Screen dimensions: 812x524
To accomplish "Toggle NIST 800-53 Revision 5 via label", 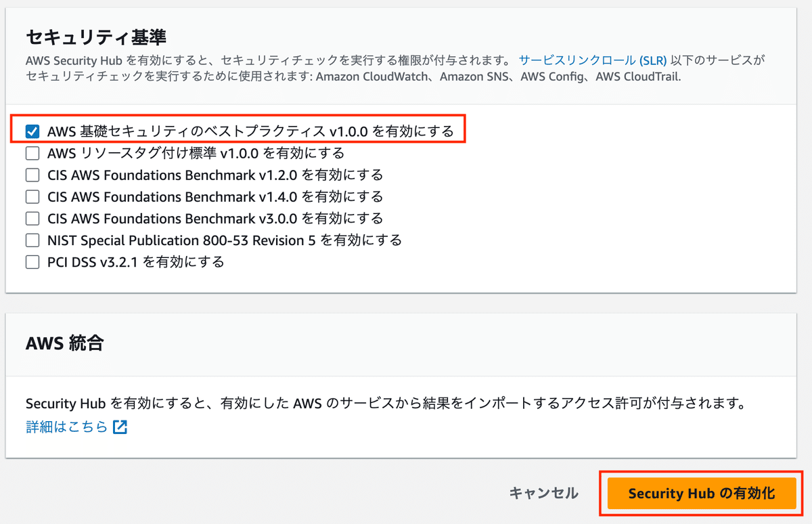I will point(223,240).
